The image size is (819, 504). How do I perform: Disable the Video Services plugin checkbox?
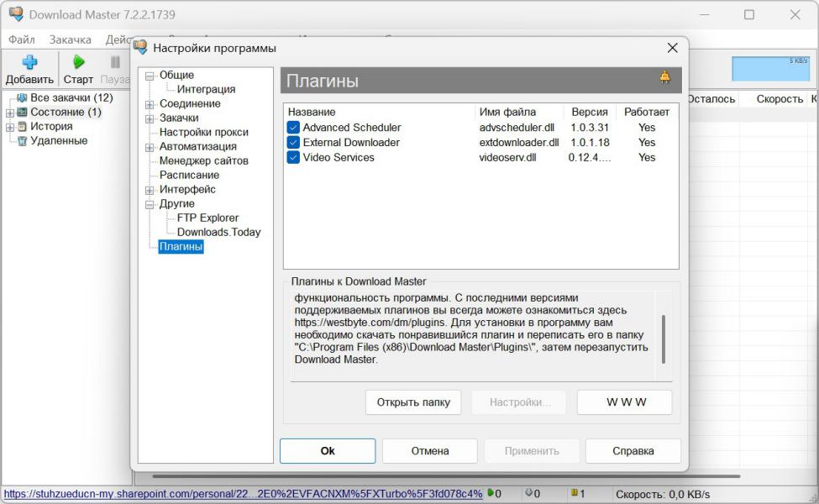point(293,157)
